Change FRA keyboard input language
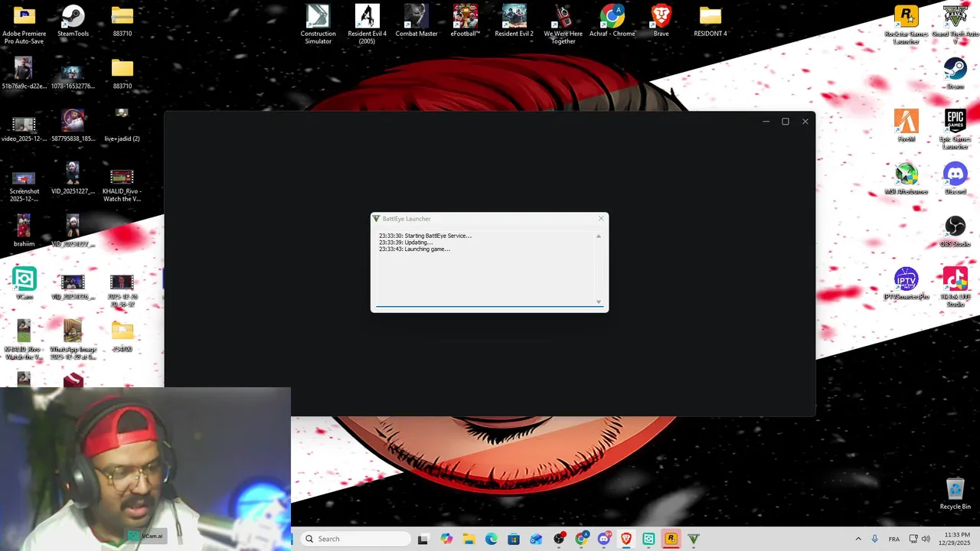The width and height of the screenshot is (980, 551). [x=893, y=539]
